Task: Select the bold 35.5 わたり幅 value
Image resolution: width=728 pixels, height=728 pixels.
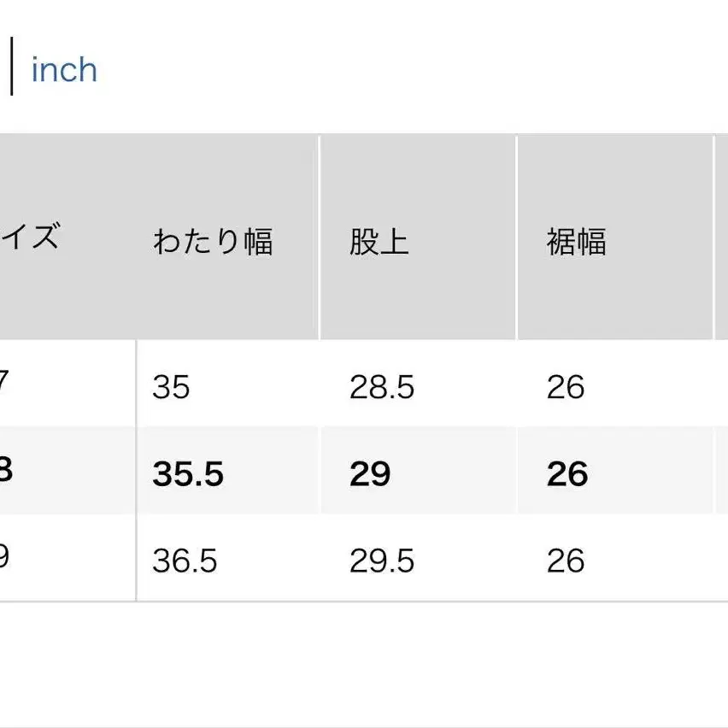Action: pos(188,473)
